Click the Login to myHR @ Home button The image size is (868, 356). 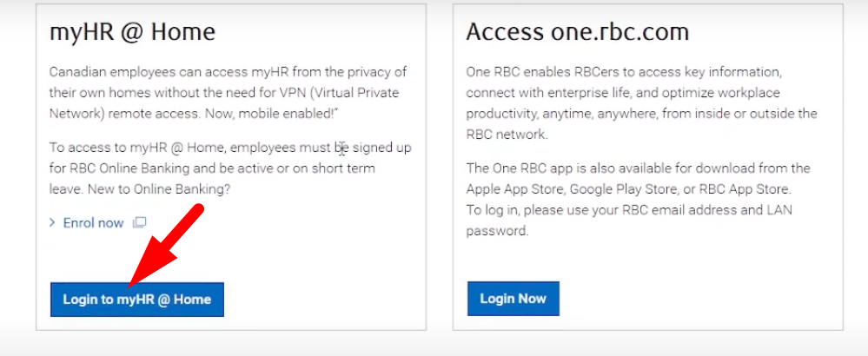coord(136,300)
